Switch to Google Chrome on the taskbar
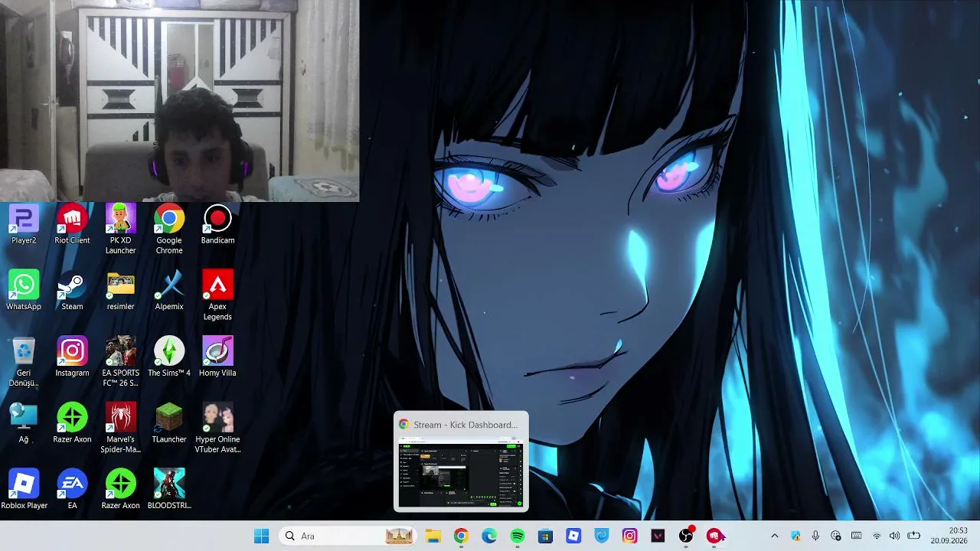The image size is (980, 551). tap(461, 536)
